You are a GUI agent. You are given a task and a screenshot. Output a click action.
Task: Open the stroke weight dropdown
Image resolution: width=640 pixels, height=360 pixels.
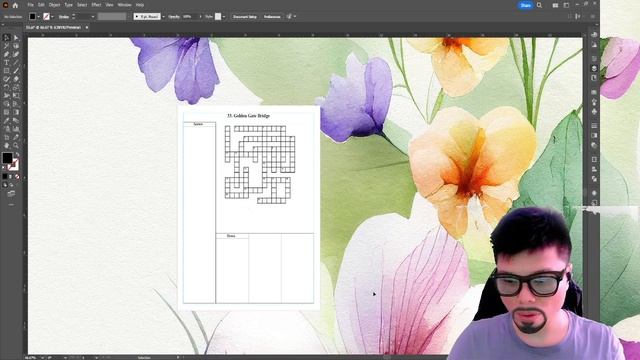pyautogui.click(x=93, y=17)
